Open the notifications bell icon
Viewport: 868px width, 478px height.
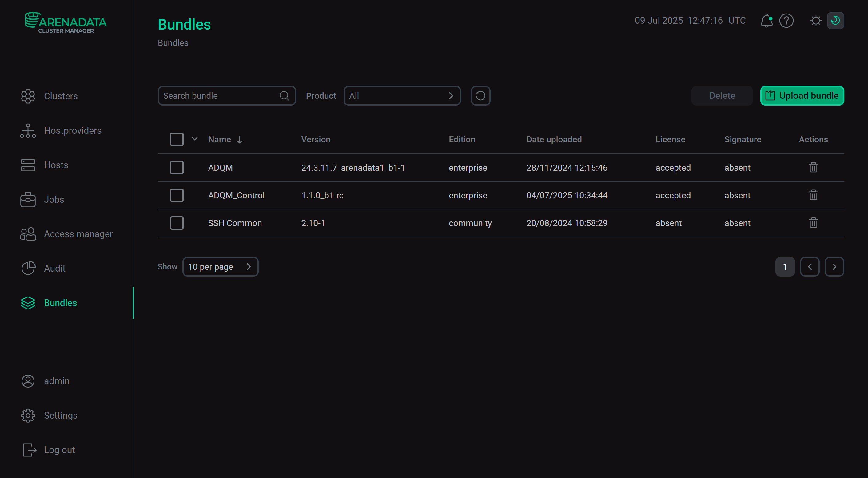click(x=766, y=21)
